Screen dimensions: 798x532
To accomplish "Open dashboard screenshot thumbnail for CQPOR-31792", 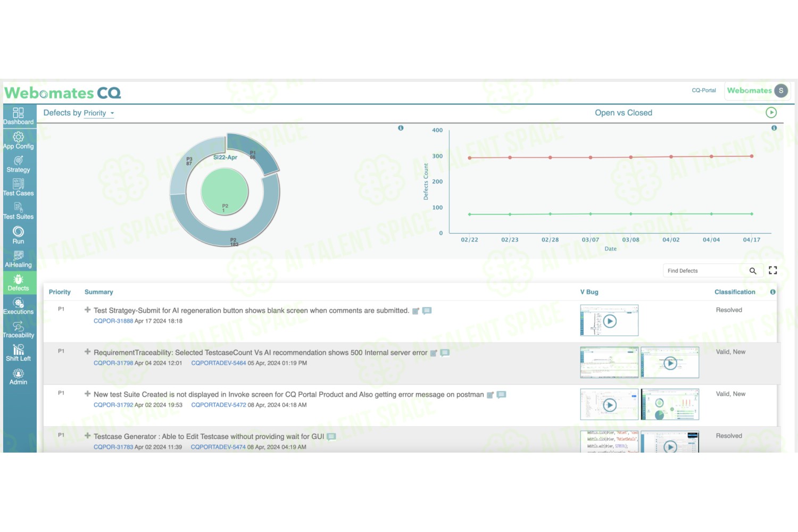I will 670,405.
